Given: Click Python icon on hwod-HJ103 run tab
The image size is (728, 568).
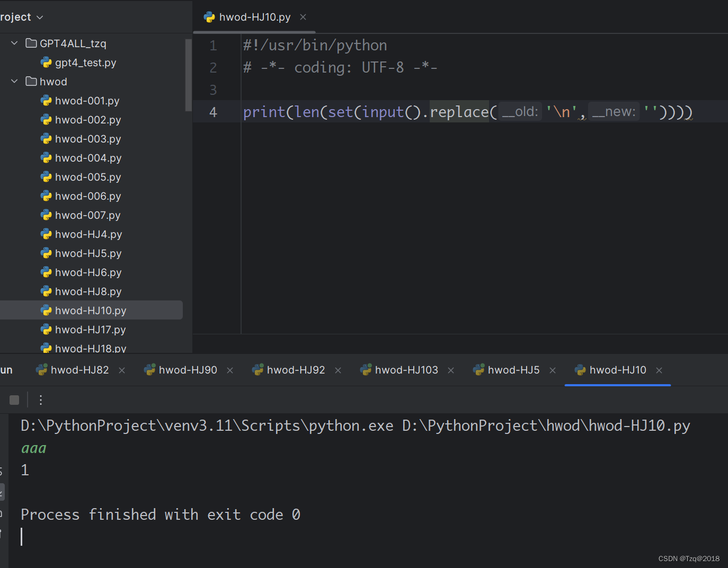Looking at the screenshot, I should (x=366, y=370).
